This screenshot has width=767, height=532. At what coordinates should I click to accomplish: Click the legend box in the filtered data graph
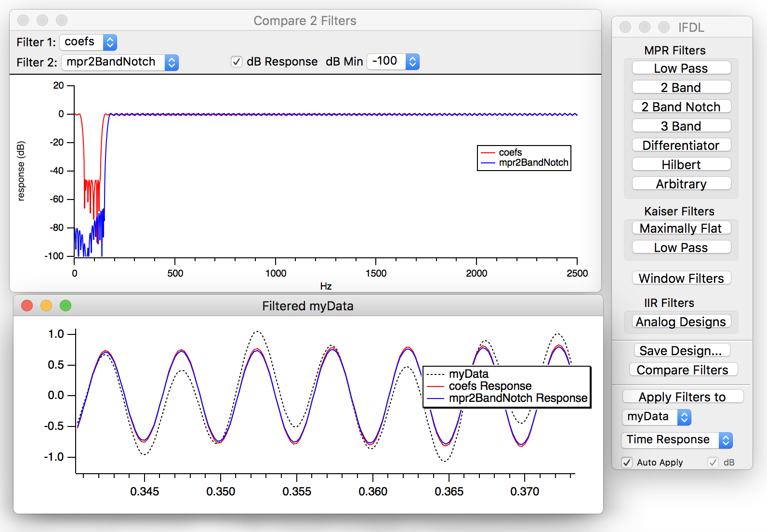point(507,386)
